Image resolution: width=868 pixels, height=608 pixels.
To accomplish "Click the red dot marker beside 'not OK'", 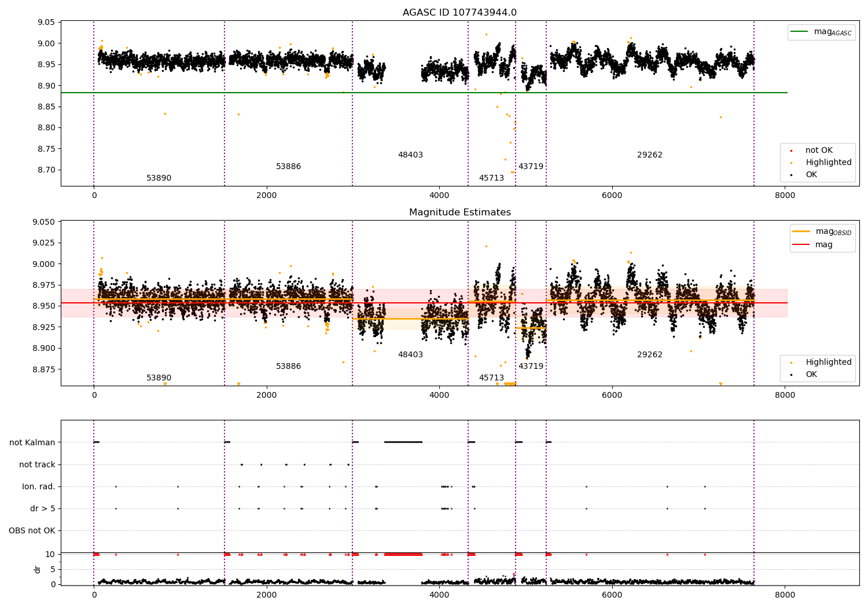I will pyautogui.click(x=791, y=151).
